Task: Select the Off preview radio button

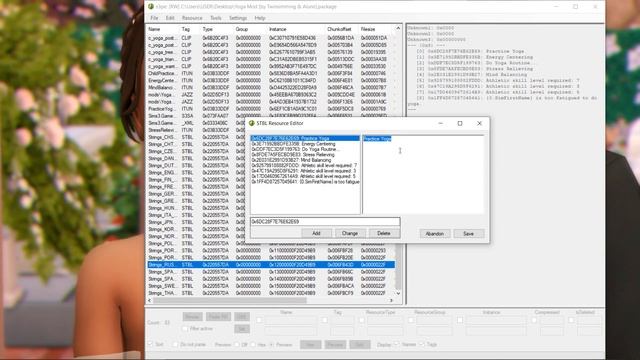Action: (237, 344)
